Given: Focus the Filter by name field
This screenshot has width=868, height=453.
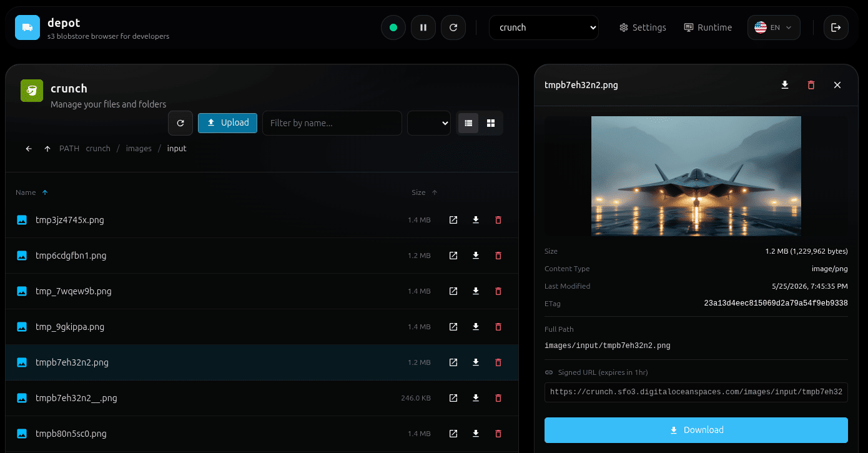Looking at the screenshot, I should click(x=332, y=123).
